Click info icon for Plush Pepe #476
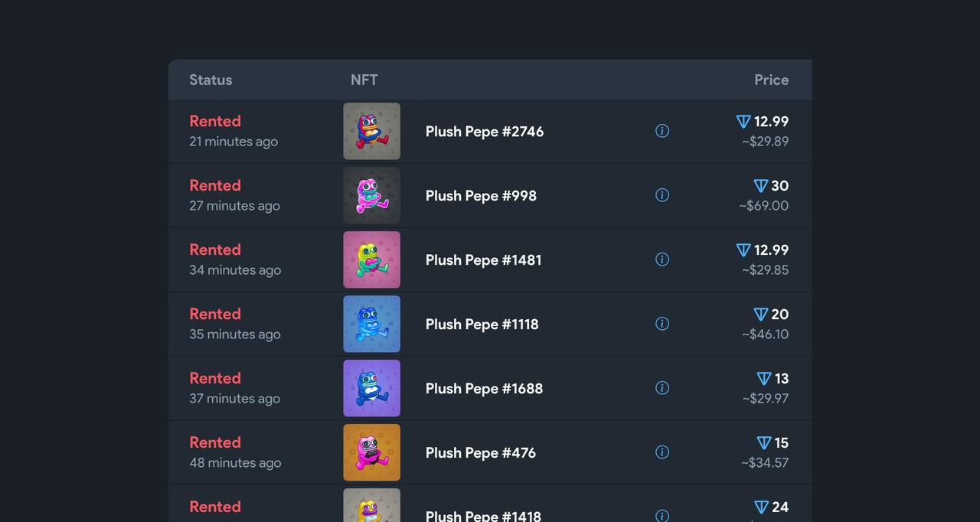The width and height of the screenshot is (980, 522). (x=662, y=452)
